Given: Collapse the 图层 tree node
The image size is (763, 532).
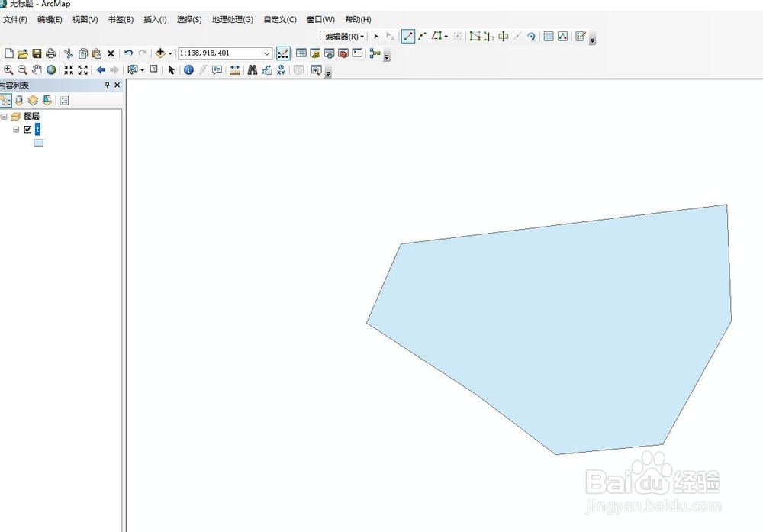Looking at the screenshot, I should [x=6, y=116].
